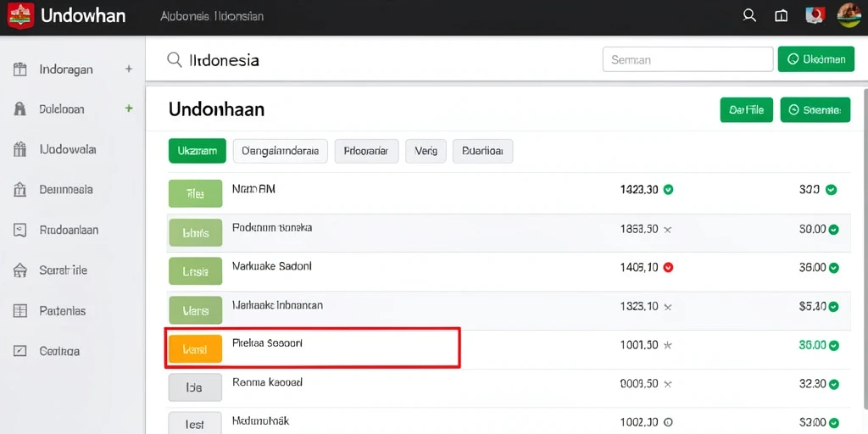Open Paitenlas in the sidebar
The width and height of the screenshot is (868, 434).
tap(63, 310)
